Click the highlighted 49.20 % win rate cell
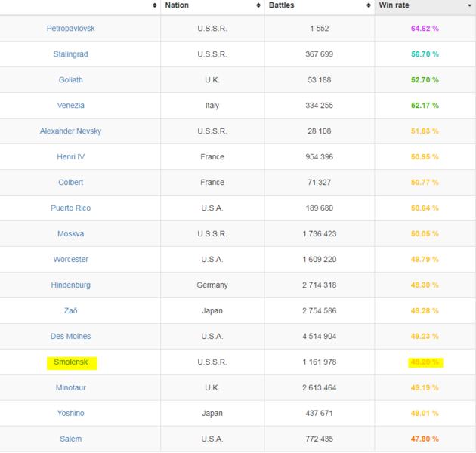 click(x=425, y=362)
